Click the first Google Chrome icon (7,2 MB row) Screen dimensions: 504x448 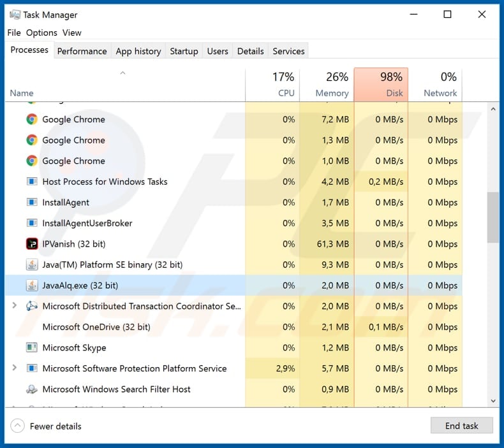32,119
